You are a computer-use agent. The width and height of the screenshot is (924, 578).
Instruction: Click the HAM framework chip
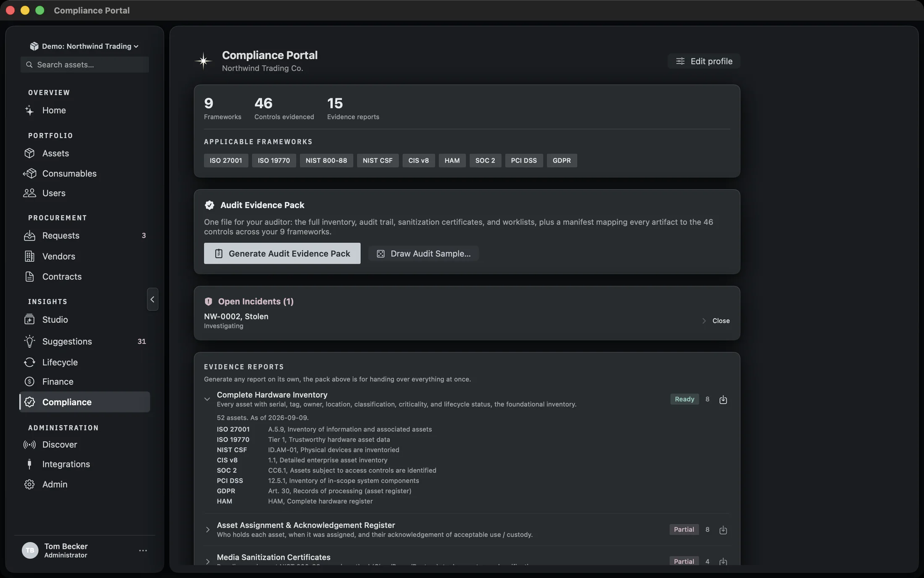pyautogui.click(x=452, y=161)
